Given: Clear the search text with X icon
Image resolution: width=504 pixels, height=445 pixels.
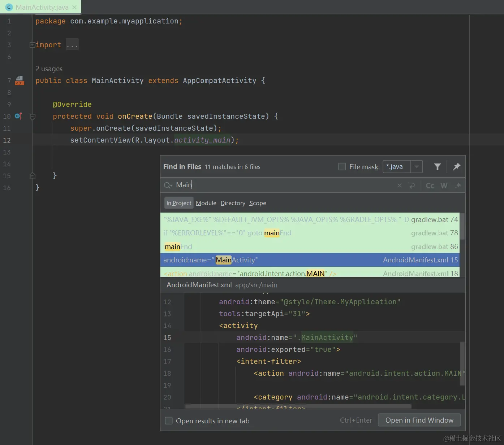Looking at the screenshot, I should [x=399, y=186].
